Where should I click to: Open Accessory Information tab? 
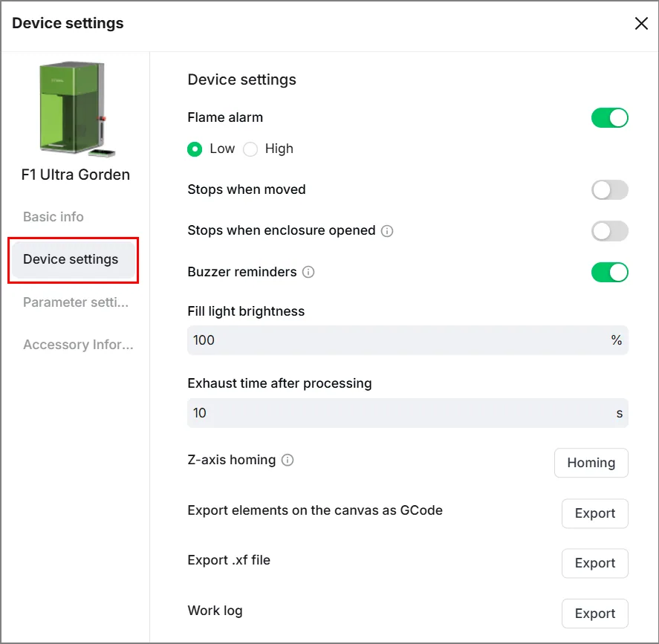click(x=78, y=345)
